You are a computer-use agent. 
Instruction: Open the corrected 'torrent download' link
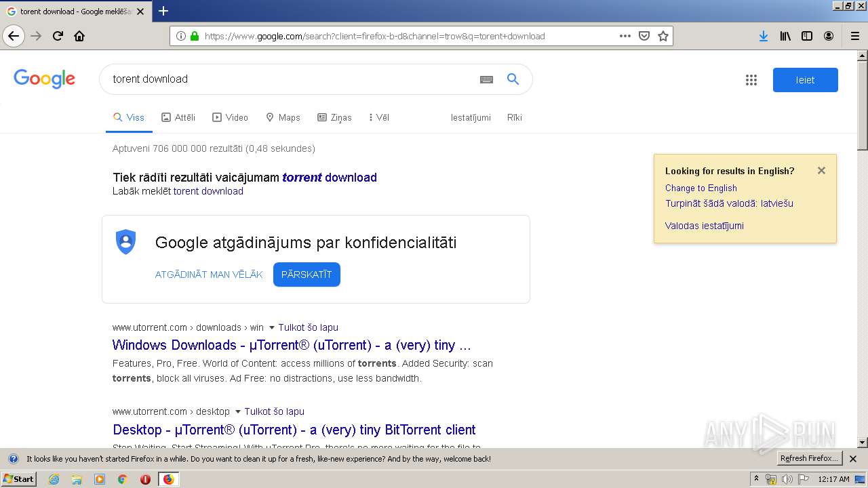330,178
